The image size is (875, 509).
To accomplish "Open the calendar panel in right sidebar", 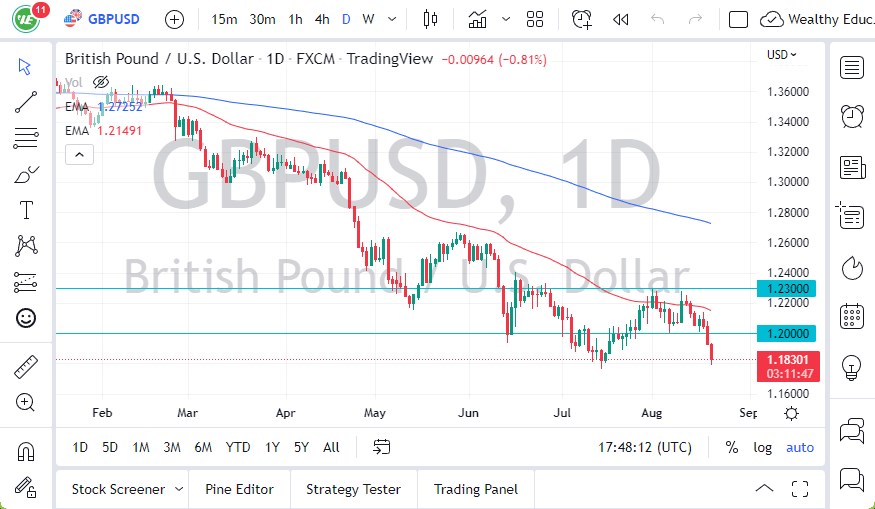I will point(852,316).
